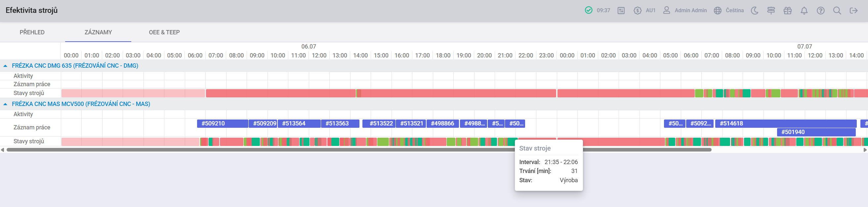Select work record #509209
The image size is (868, 207).
click(x=263, y=123)
